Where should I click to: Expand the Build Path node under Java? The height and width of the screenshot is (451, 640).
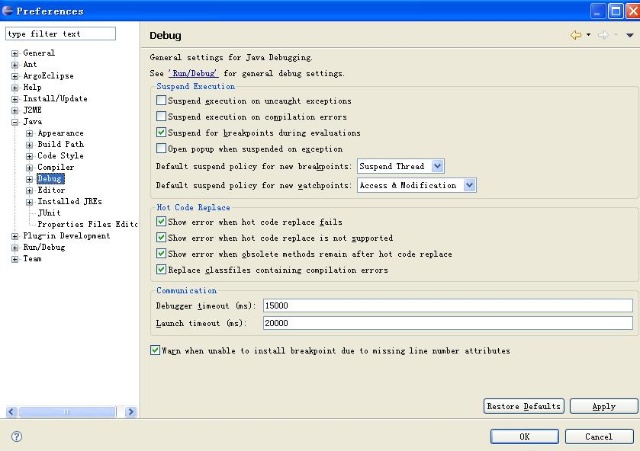tap(29, 144)
